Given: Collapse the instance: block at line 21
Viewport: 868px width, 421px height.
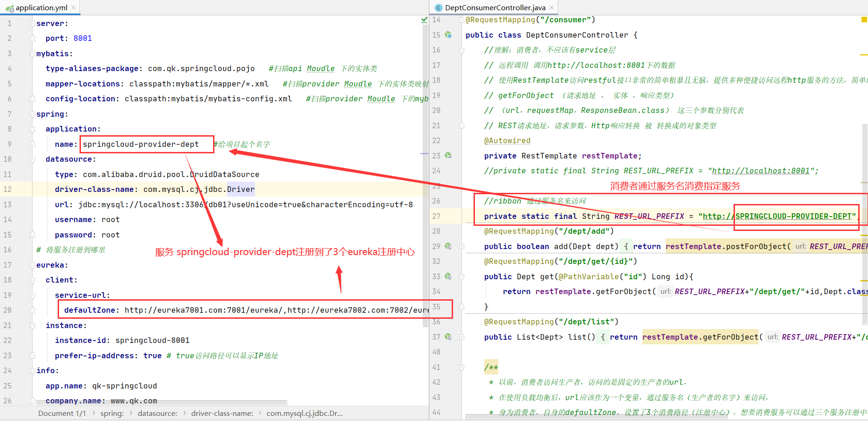Looking at the screenshot, I should 33,325.
